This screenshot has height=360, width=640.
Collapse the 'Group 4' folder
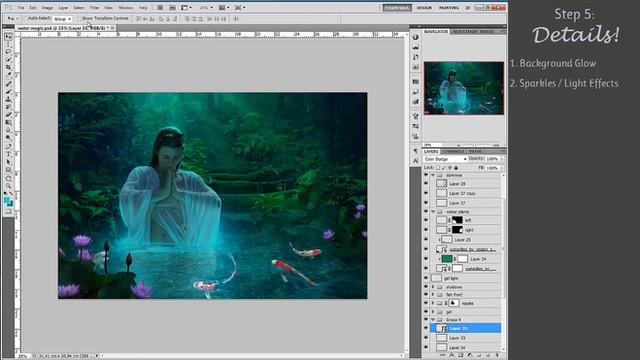(433, 320)
